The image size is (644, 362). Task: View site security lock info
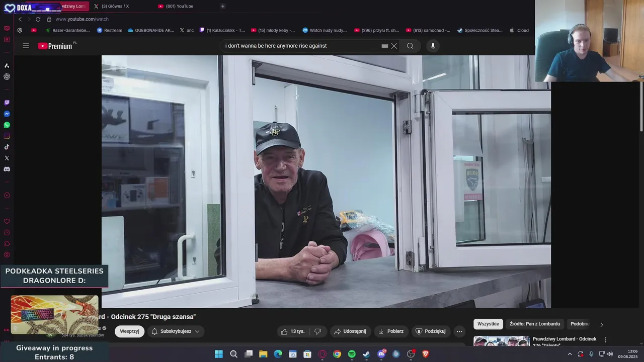pos(49,19)
